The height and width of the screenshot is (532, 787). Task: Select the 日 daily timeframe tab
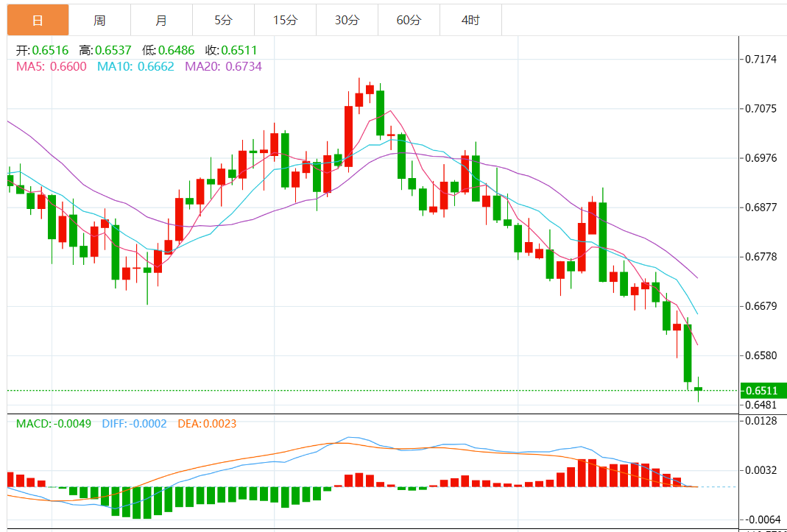coord(38,20)
